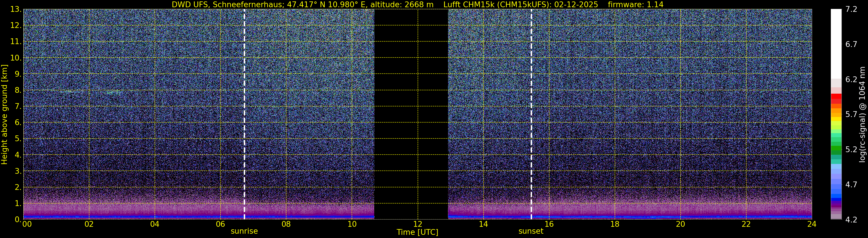Click the colorbar tick value 5.7

(851, 115)
